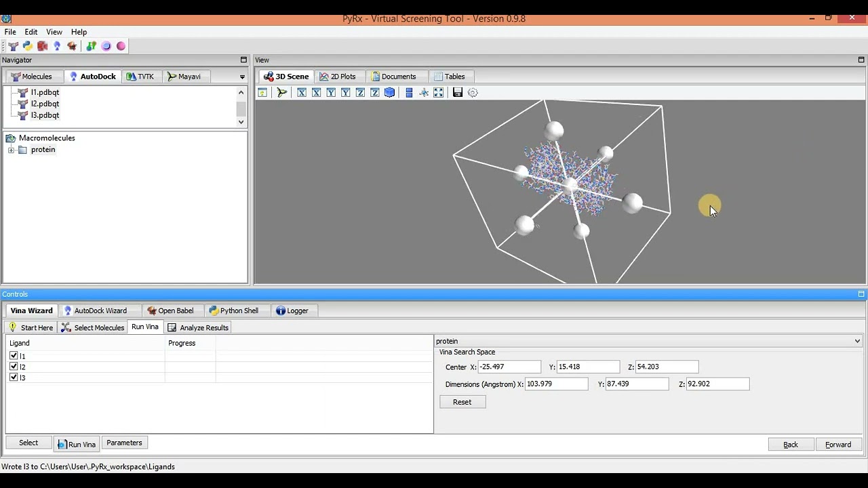Viewport: 868px width, 488px height.
Task: Click the Python logo toolbar icon
Action: (27, 46)
